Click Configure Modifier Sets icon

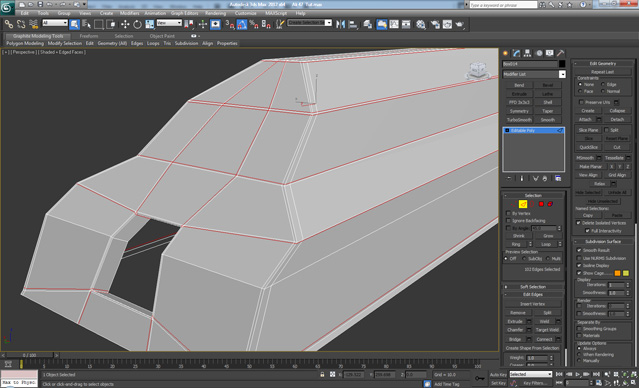coord(558,179)
